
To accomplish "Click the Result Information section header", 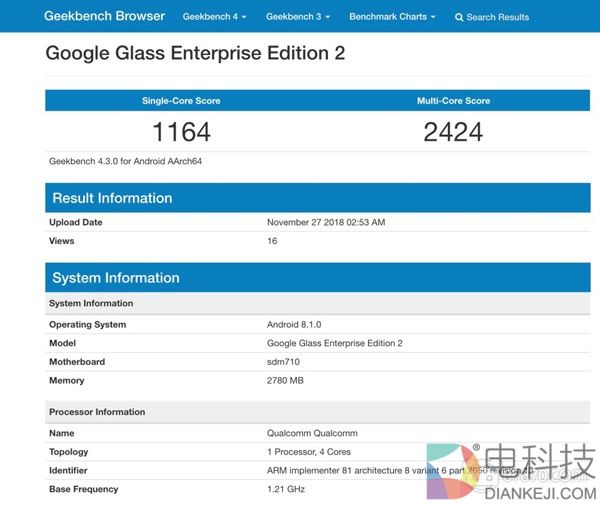I will point(112,198).
